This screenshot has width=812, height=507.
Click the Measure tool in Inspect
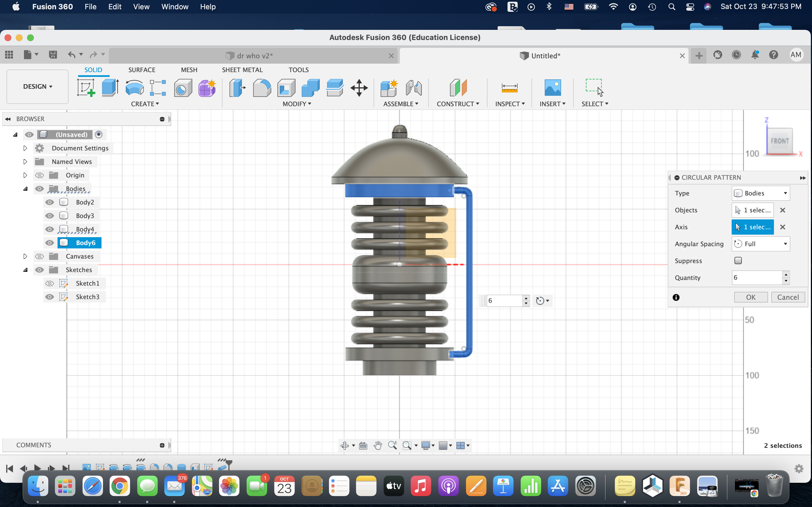tap(507, 88)
